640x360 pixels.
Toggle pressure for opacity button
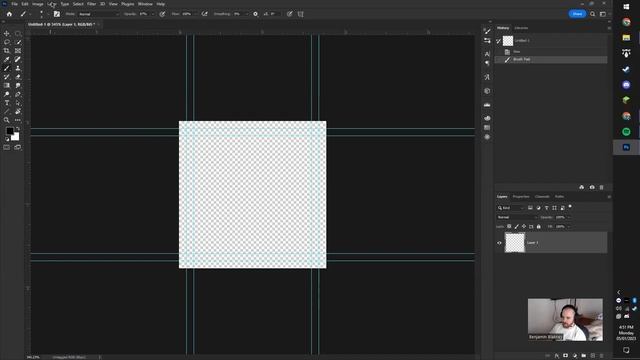(x=162, y=14)
